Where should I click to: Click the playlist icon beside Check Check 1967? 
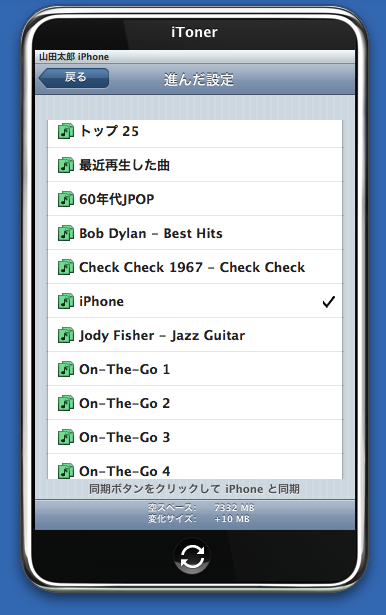(66, 267)
